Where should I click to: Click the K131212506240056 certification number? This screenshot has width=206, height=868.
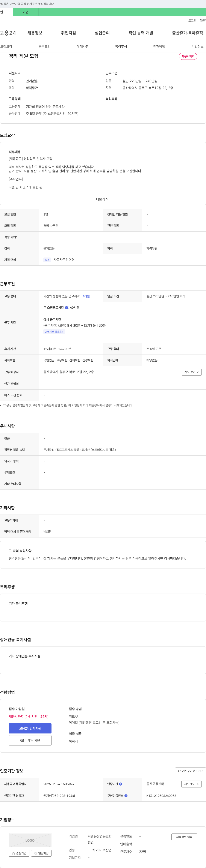[161, 796]
